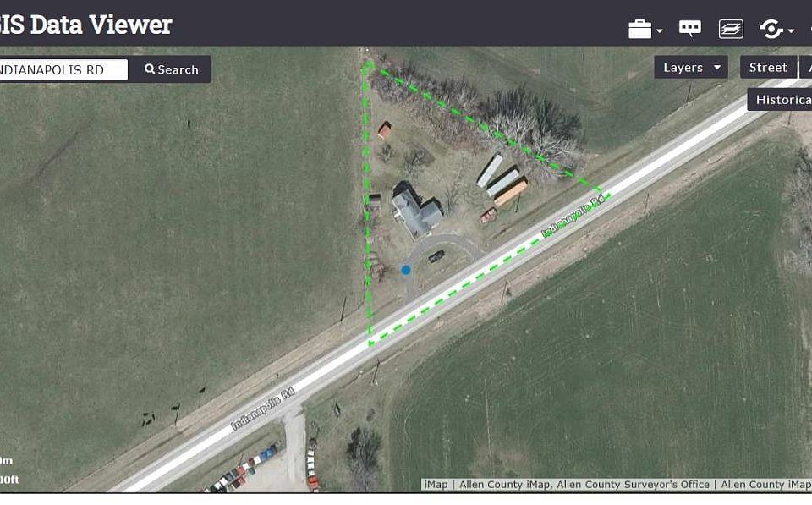The image size is (812, 505).
Task: Focus the INDIANAPOLIS RD search field
Action: pos(63,69)
